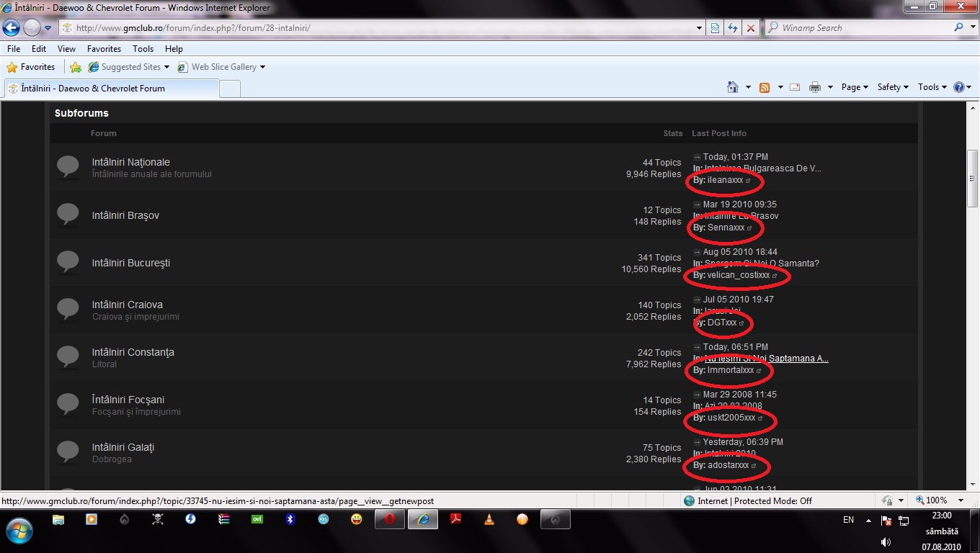Open the address bar history dropdown

click(700, 28)
